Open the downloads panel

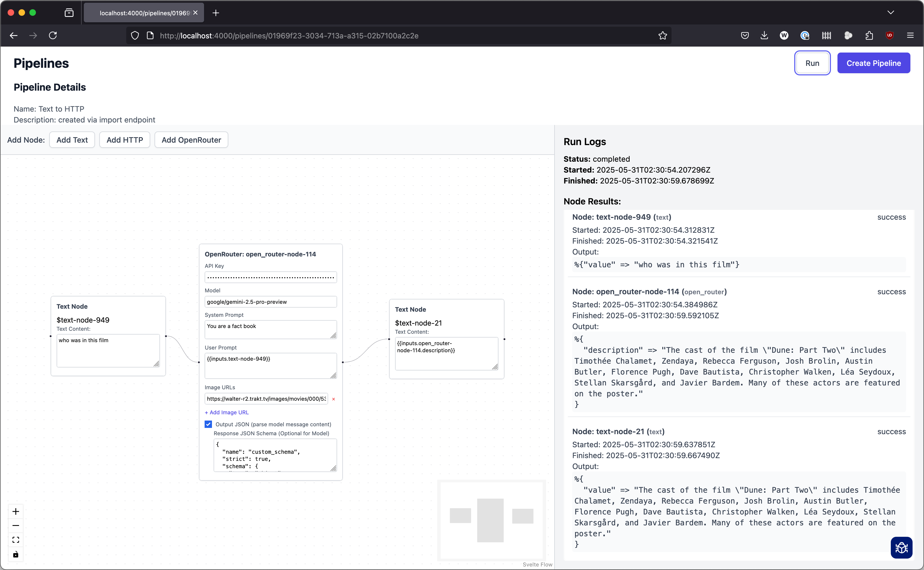764,35
